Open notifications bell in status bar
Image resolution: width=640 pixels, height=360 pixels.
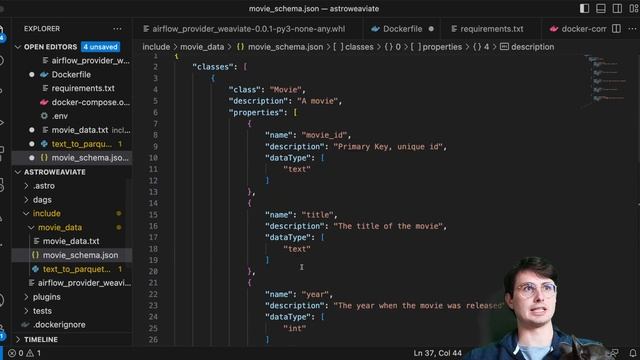tap(633, 353)
